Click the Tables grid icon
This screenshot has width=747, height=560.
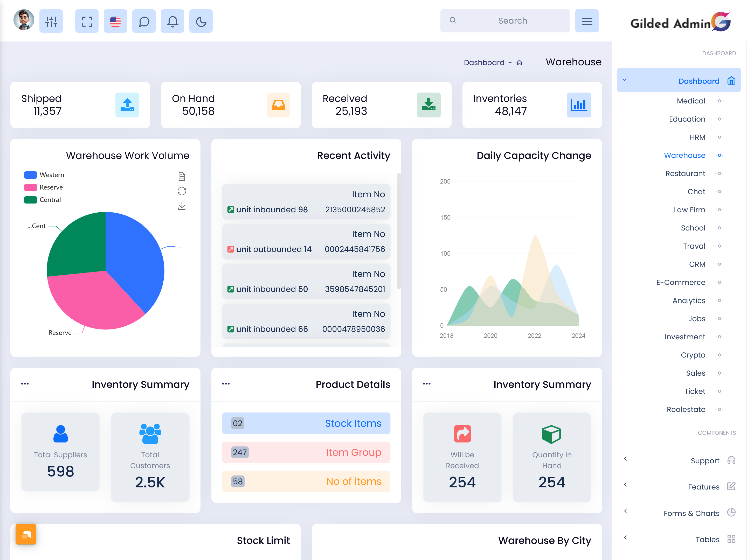point(731,539)
